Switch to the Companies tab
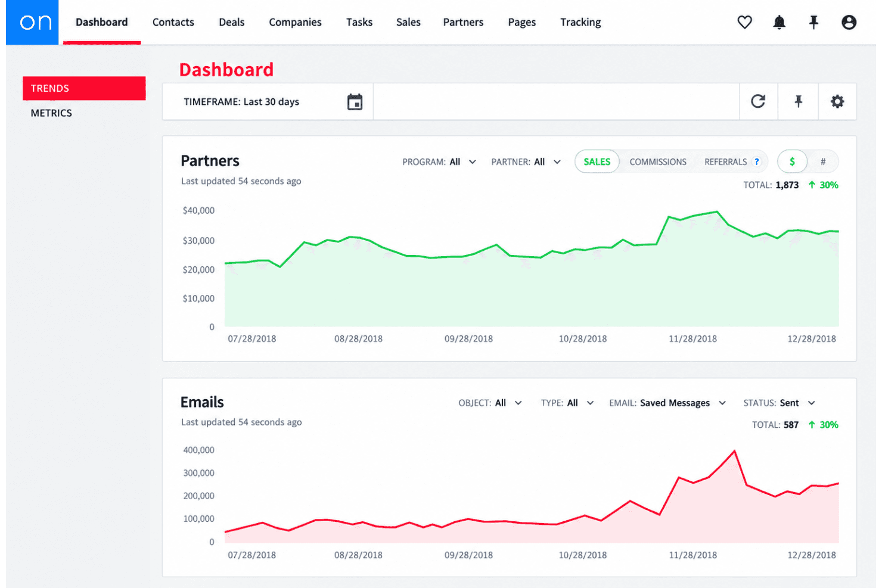 click(x=295, y=22)
